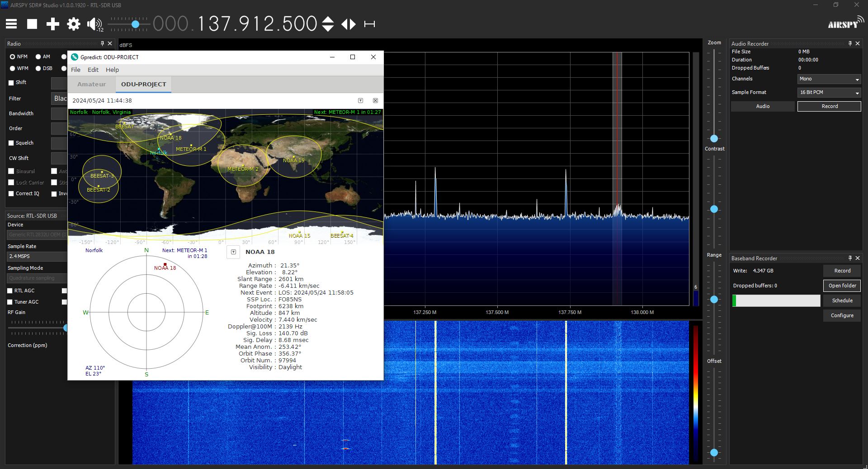Open the Gpredict module options arrow menu
868x469 pixels.
pos(360,100)
